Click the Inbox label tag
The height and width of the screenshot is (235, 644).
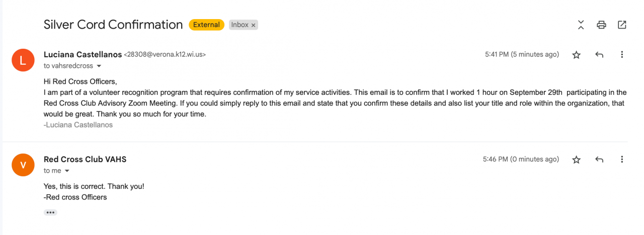[240, 25]
